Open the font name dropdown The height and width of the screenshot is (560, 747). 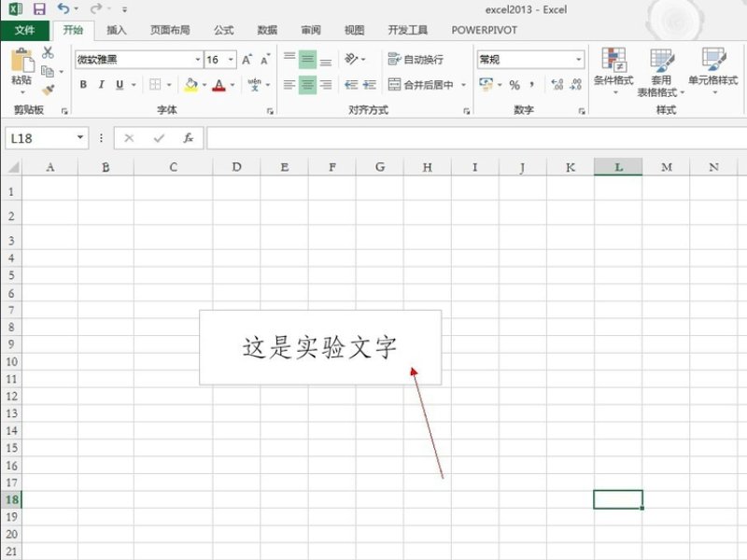(196, 59)
